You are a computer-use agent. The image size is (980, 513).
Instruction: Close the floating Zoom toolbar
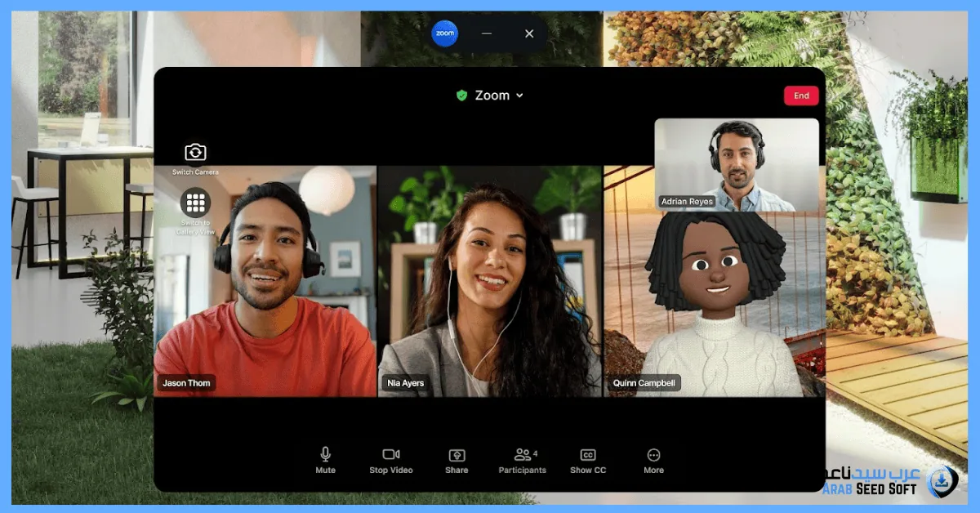tap(528, 33)
